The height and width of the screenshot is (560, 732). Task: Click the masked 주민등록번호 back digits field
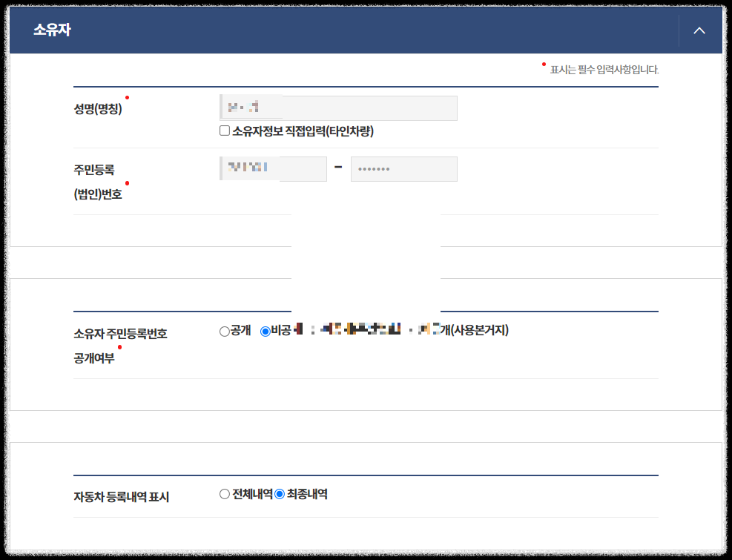click(x=403, y=168)
